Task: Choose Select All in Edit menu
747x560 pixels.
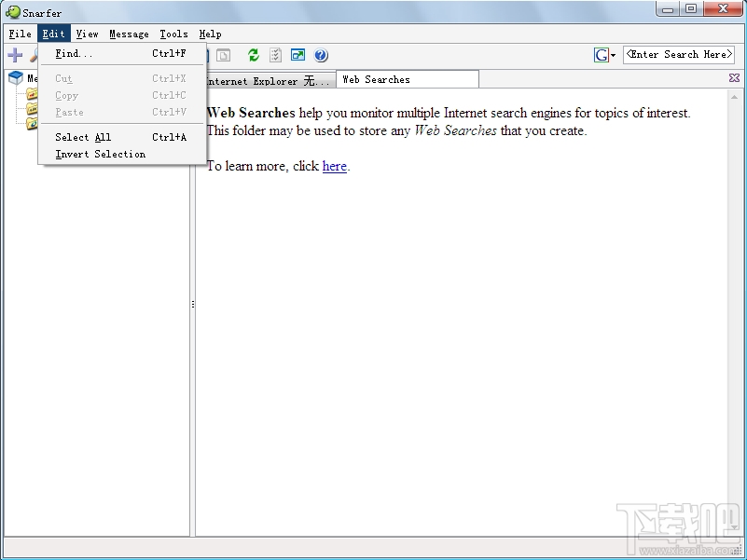Action: point(122,137)
